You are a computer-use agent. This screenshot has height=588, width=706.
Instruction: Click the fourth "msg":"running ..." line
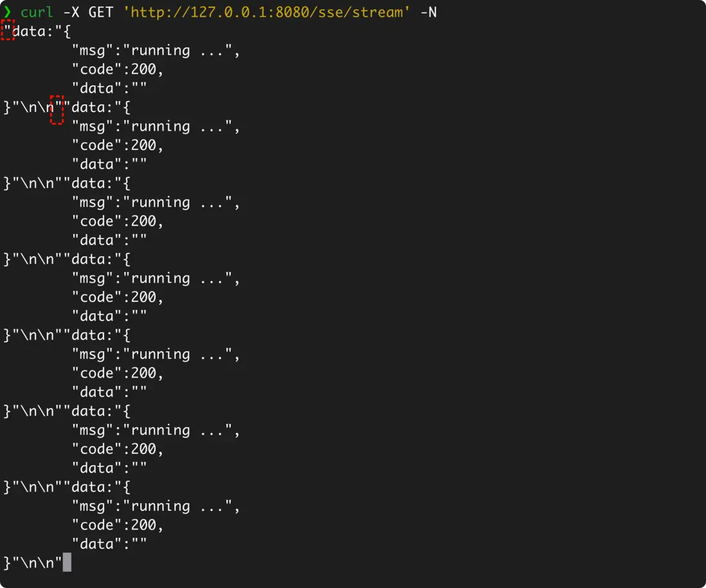[x=156, y=278]
